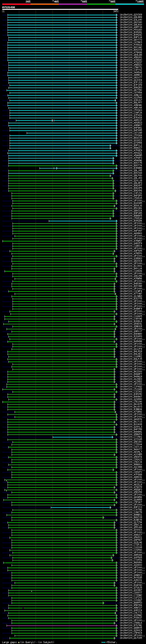Select the hit label UniRef100_Q9LRR9
The height and width of the screenshot is (644, 146).
pos(131,17)
